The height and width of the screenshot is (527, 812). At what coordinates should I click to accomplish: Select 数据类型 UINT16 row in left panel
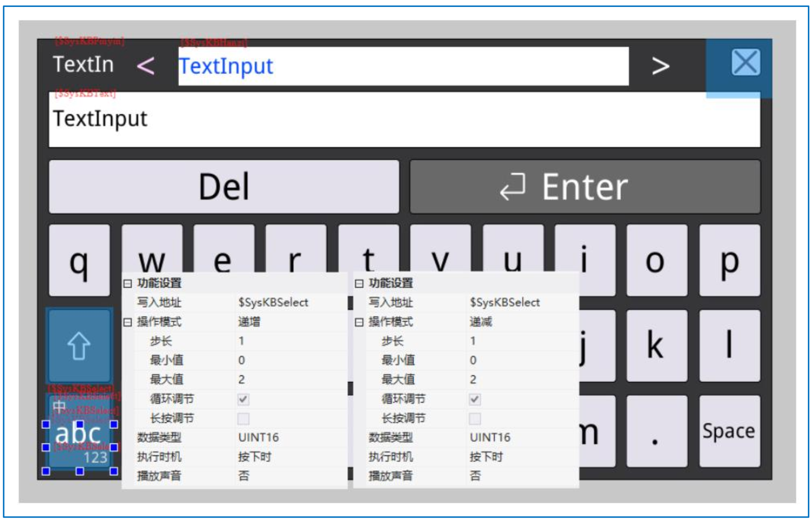coord(258,438)
